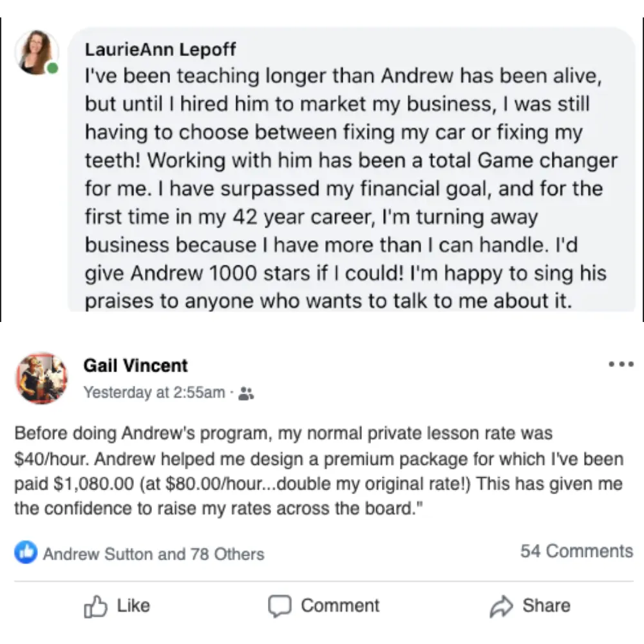The width and height of the screenshot is (644, 644).
Task: Open Gail Vincent's profile picture
Action: point(41,378)
